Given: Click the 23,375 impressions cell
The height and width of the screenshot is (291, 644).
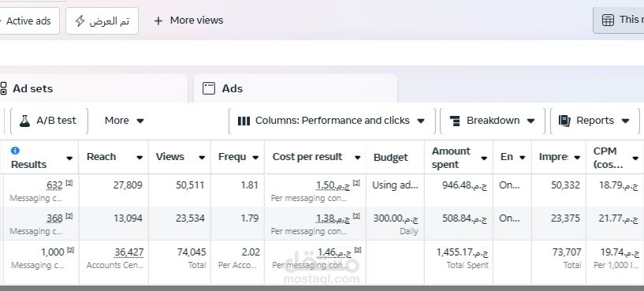Looking at the screenshot, I should point(565,218).
